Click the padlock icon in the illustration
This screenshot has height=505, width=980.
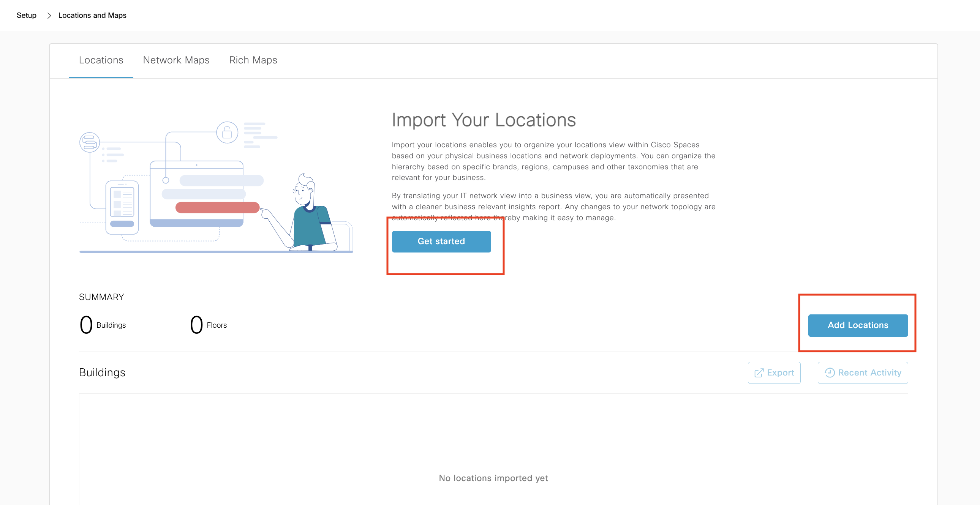227,133
